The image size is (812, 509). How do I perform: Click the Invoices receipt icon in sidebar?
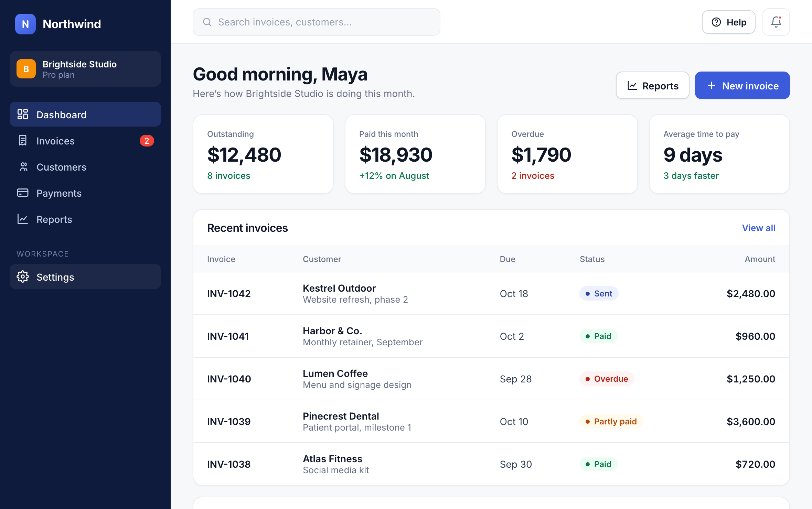(x=23, y=141)
